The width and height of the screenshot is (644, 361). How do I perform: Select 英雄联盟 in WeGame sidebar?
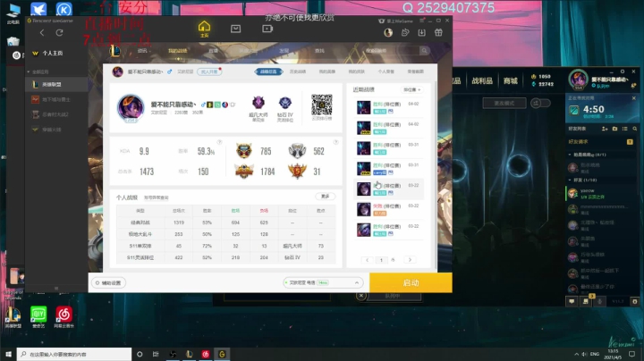point(56,85)
